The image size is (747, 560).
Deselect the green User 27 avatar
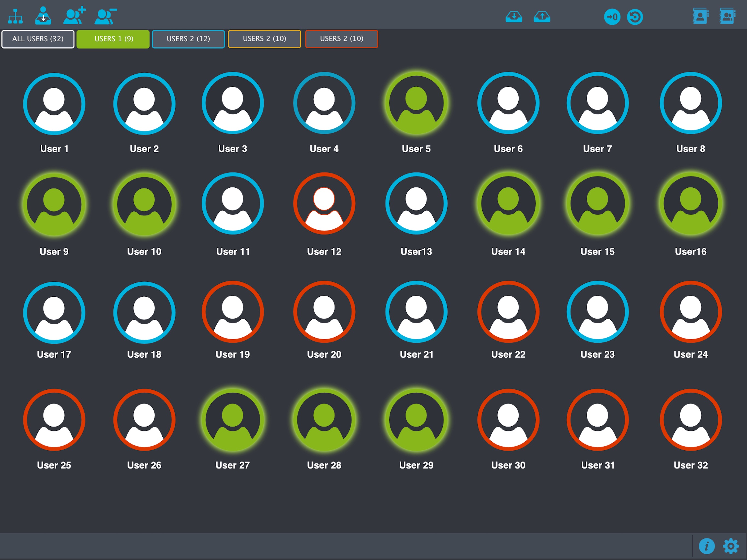pyautogui.click(x=233, y=420)
